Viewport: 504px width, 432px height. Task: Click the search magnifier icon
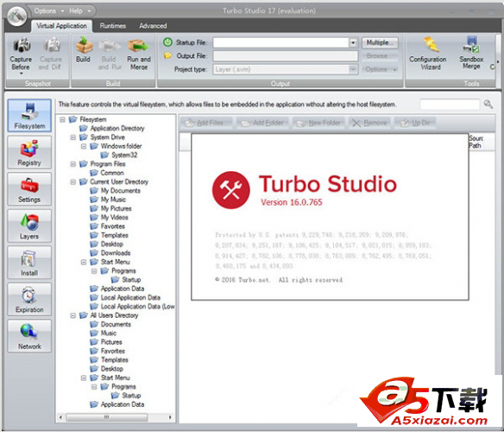[488, 104]
